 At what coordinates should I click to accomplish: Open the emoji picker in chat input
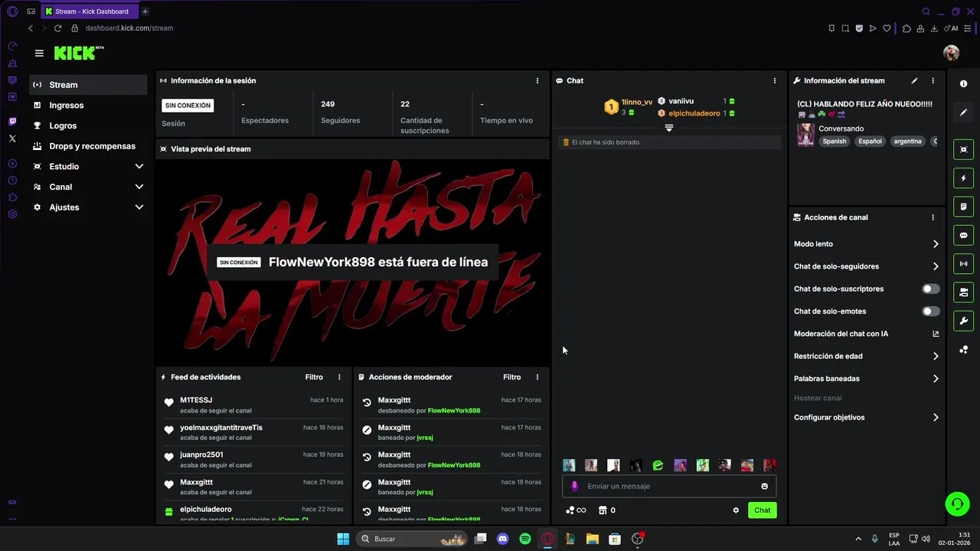[764, 487]
